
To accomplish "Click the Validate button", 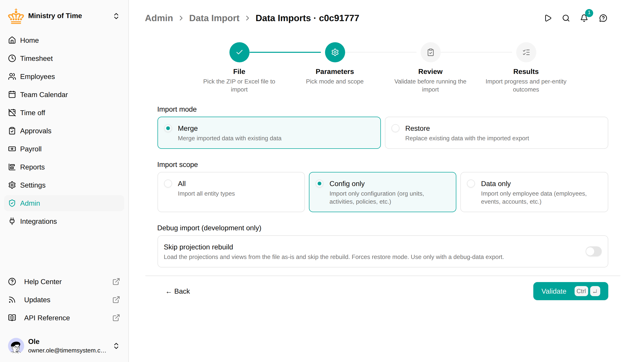I will click(571, 291).
